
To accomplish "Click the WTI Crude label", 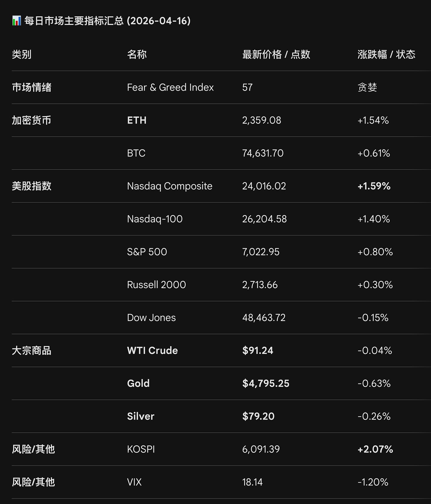I will point(152,350).
